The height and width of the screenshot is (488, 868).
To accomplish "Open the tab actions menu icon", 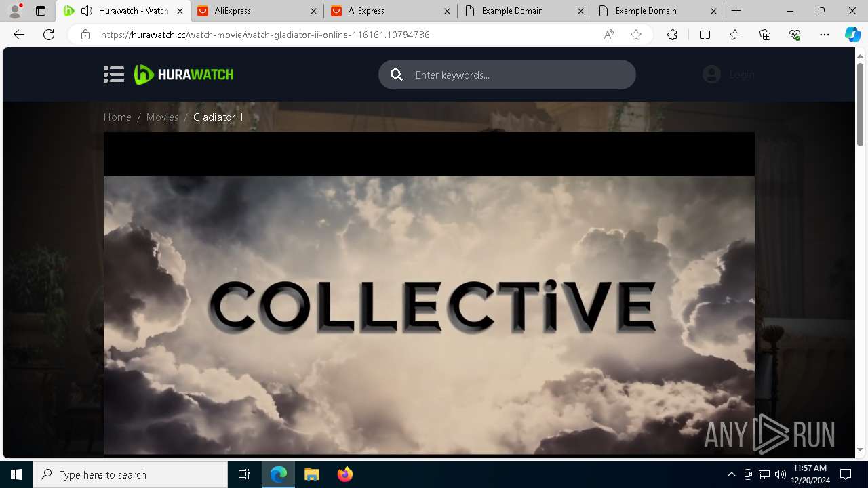I will tap(41, 11).
